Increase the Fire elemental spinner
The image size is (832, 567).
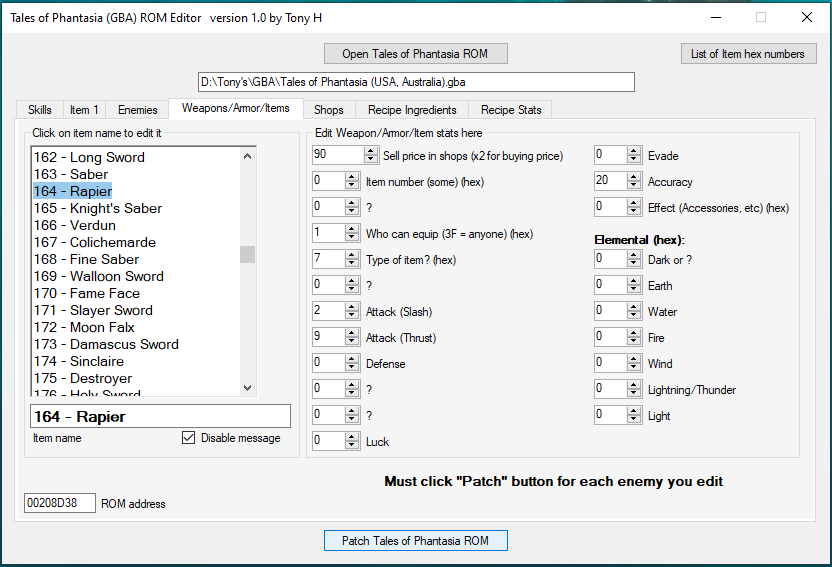pyautogui.click(x=633, y=333)
